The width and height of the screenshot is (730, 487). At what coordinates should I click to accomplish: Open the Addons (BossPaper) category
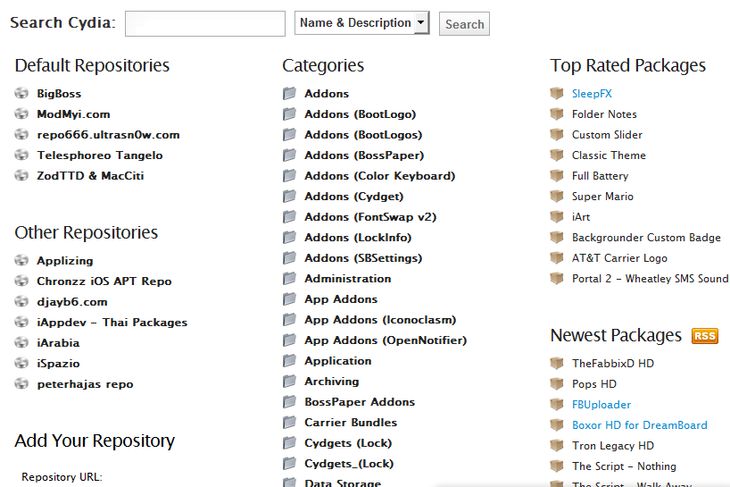click(364, 155)
